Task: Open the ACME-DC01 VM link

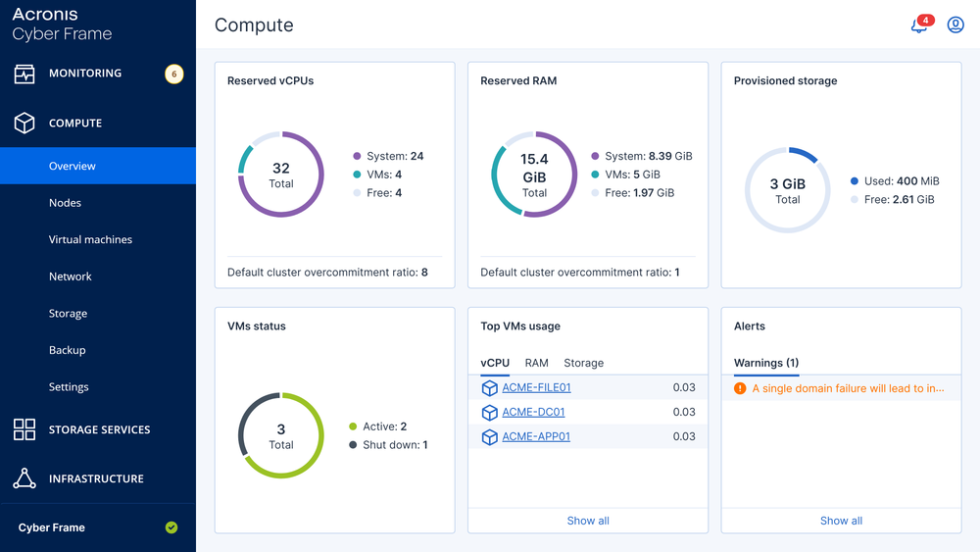Action: [533, 412]
